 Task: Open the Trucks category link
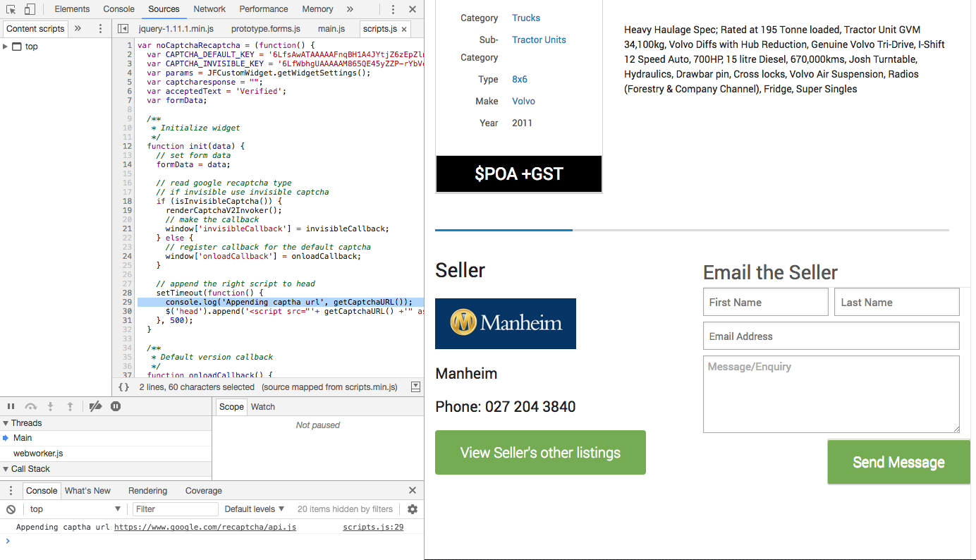[526, 18]
